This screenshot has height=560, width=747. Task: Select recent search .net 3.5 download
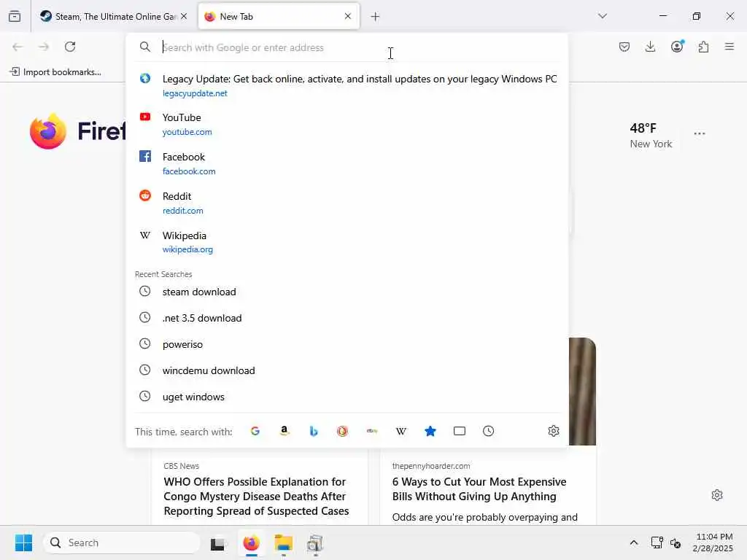(347, 318)
